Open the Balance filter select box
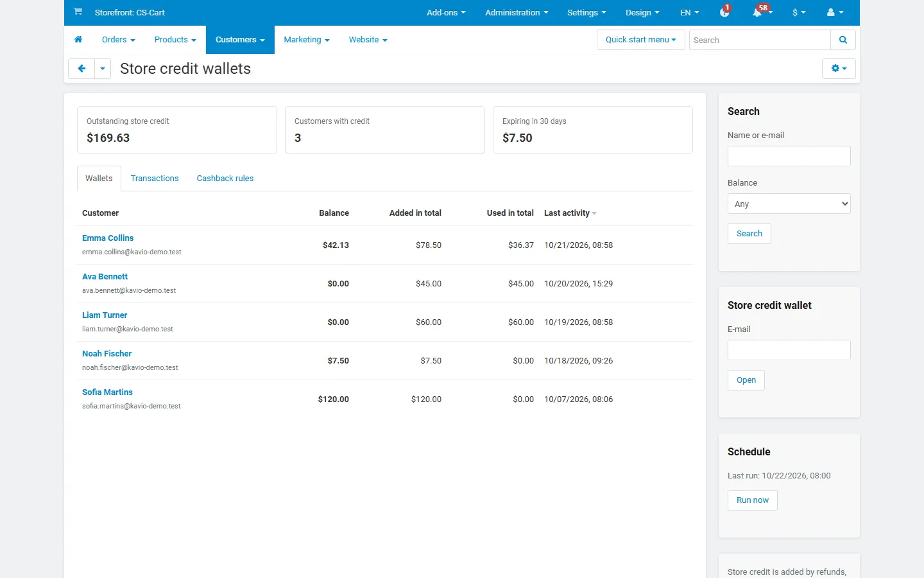The width and height of the screenshot is (924, 578). tap(789, 204)
